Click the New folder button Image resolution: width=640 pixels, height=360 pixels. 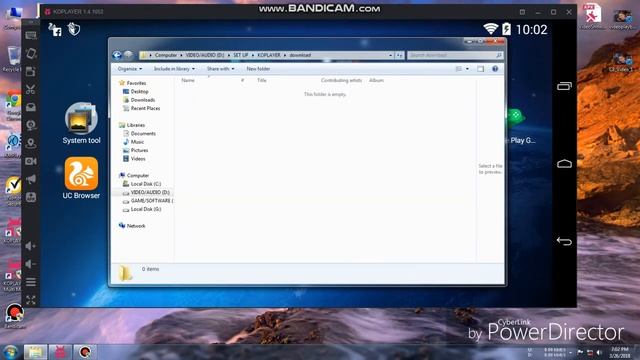[x=258, y=69]
